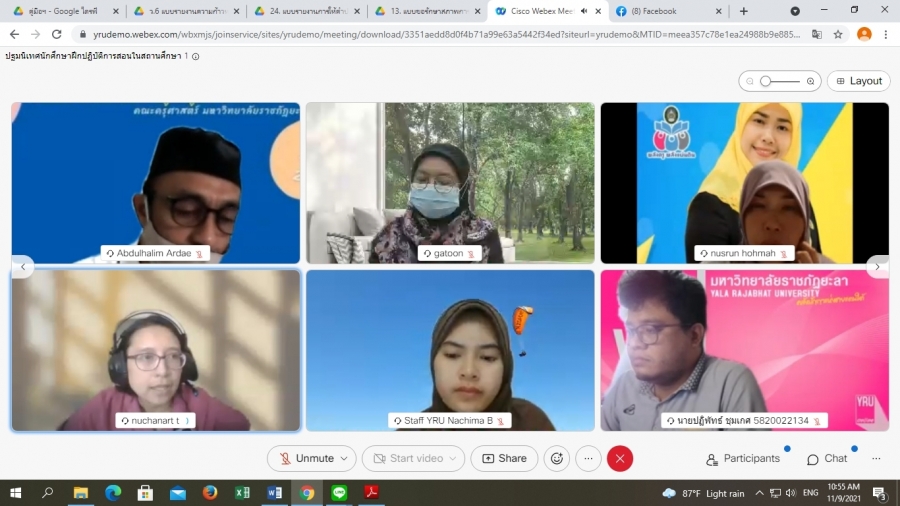This screenshot has height=506, width=900.
Task: Mute the Cisco Webex tab audio
Action: (583, 11)
